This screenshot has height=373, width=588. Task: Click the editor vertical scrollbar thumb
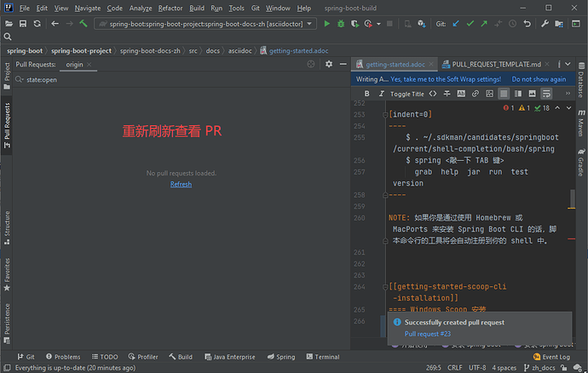tap(573, 198)
